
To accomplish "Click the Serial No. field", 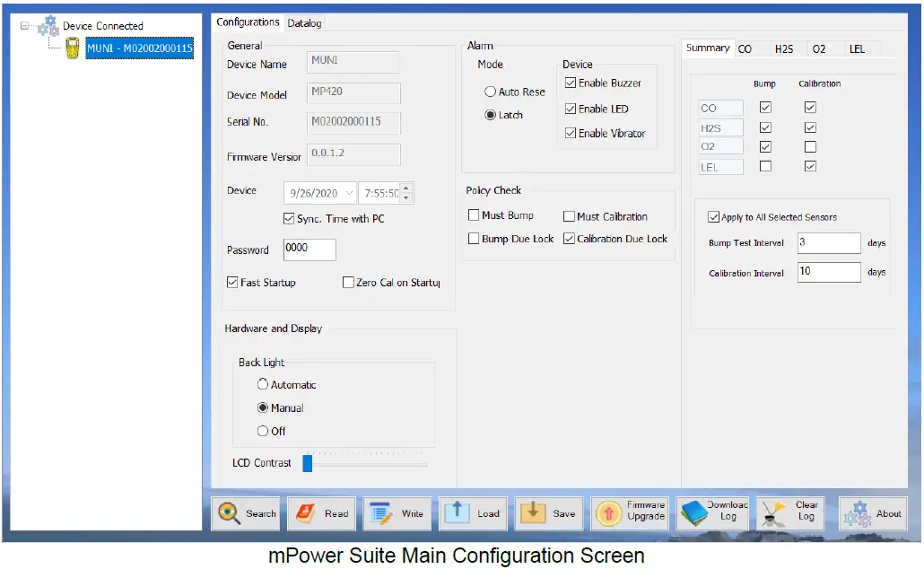I will click(353, 123).
